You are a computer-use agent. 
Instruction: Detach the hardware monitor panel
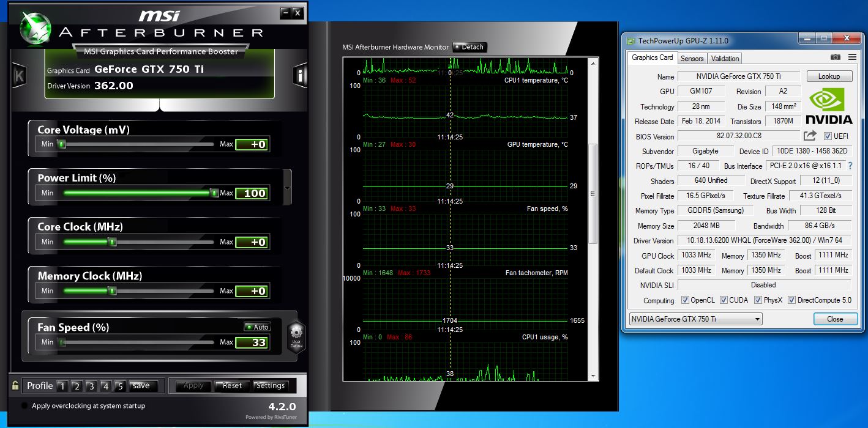(x=469, y=47)
